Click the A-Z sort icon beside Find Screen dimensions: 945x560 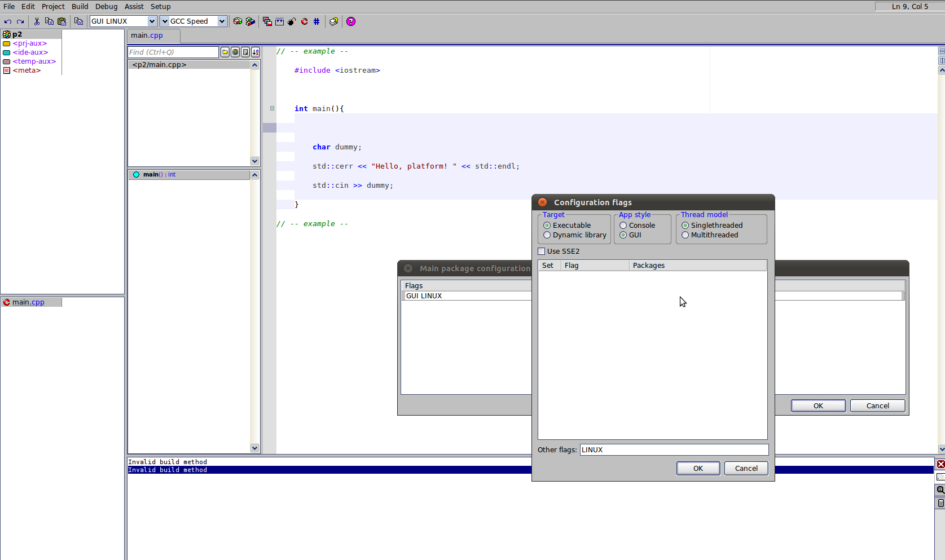(256, 52)
